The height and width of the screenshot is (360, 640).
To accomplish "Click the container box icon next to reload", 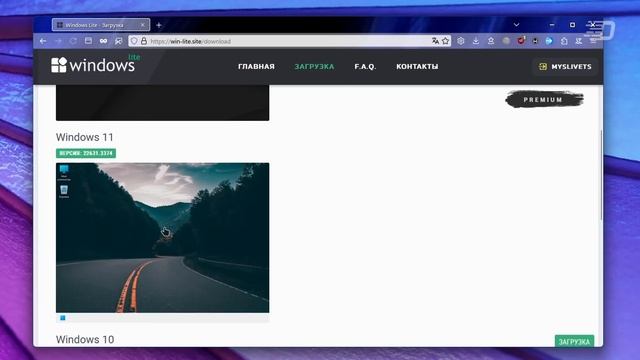I will [x=88, y=41].
